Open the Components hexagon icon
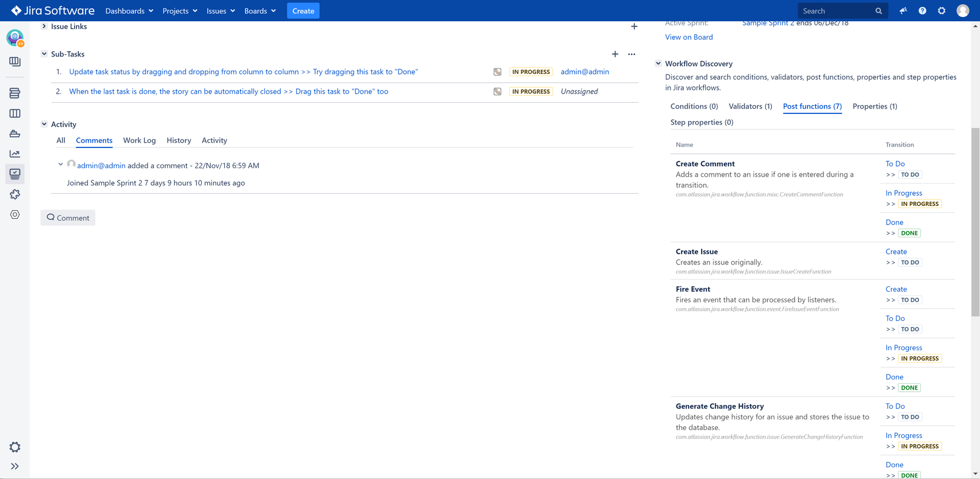 (x=15, y=214)
